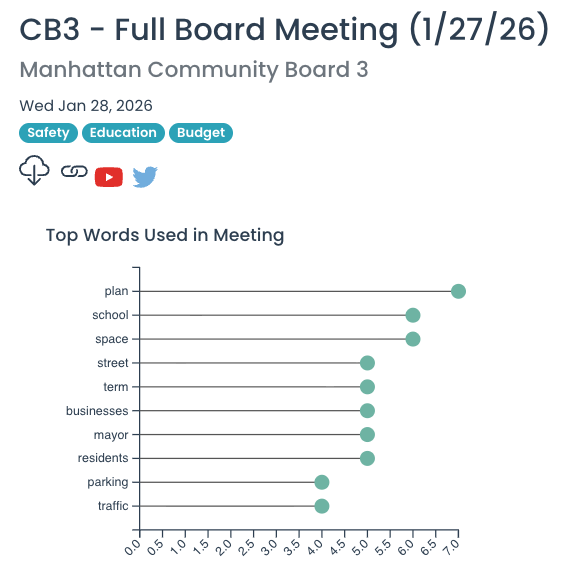Share meeting via Twitter bird icon
This screenshot has height=573, width=567.
coord(145,177)
